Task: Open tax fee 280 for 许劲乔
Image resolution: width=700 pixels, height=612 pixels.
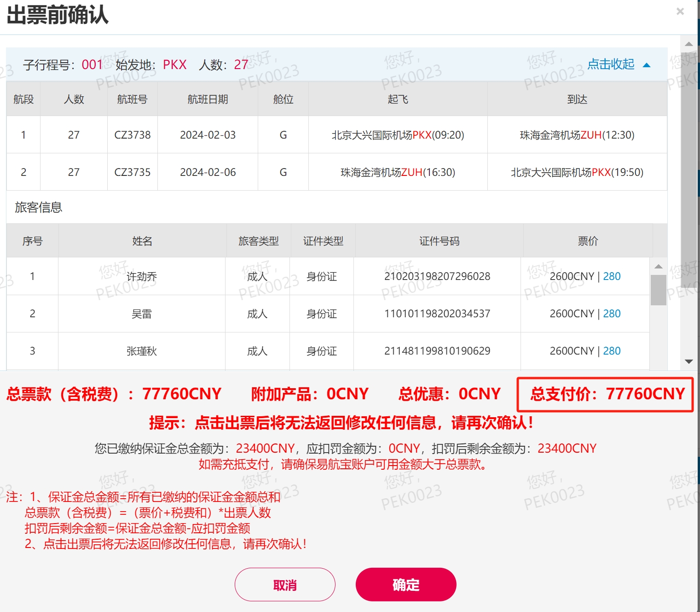Action: click(x=612, y=276)
